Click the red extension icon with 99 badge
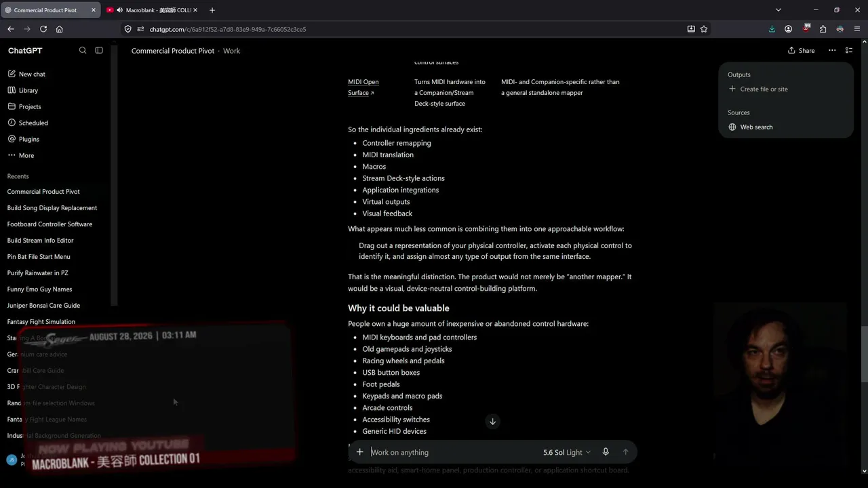 (x=806, y=28)
